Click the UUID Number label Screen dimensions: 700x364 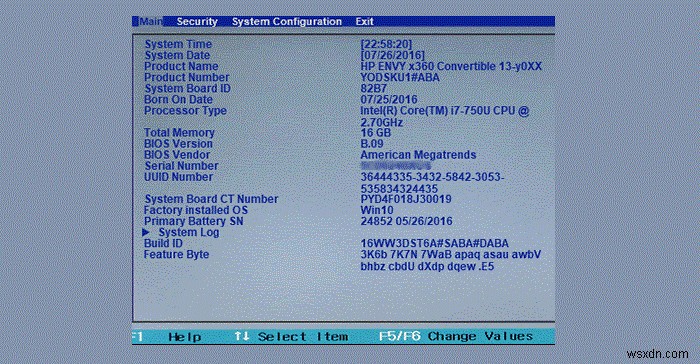click(x=178, y=177)
